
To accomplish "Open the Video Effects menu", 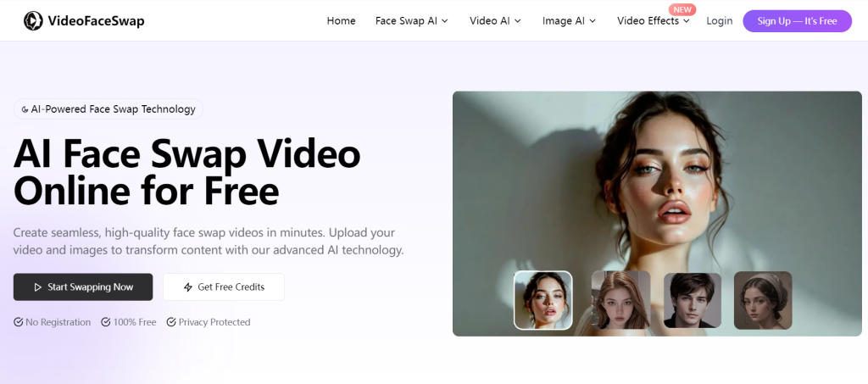I will tap(654, 21).
